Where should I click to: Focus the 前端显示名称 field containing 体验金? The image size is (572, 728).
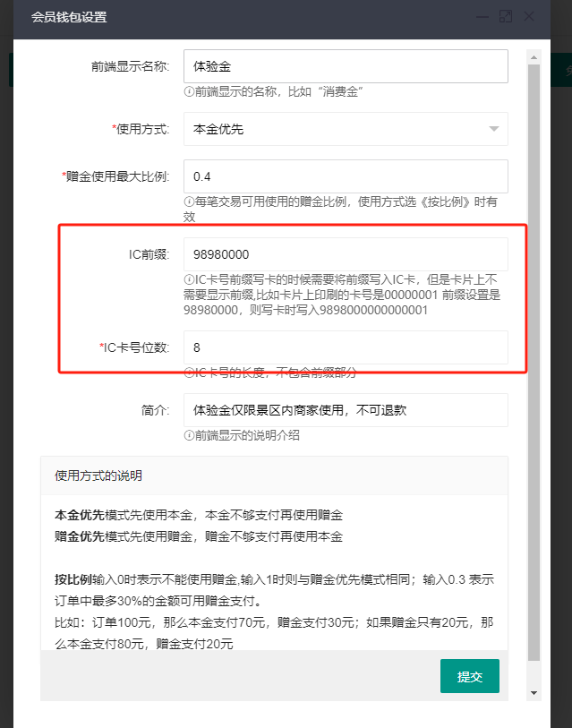[x=346, y=66]
